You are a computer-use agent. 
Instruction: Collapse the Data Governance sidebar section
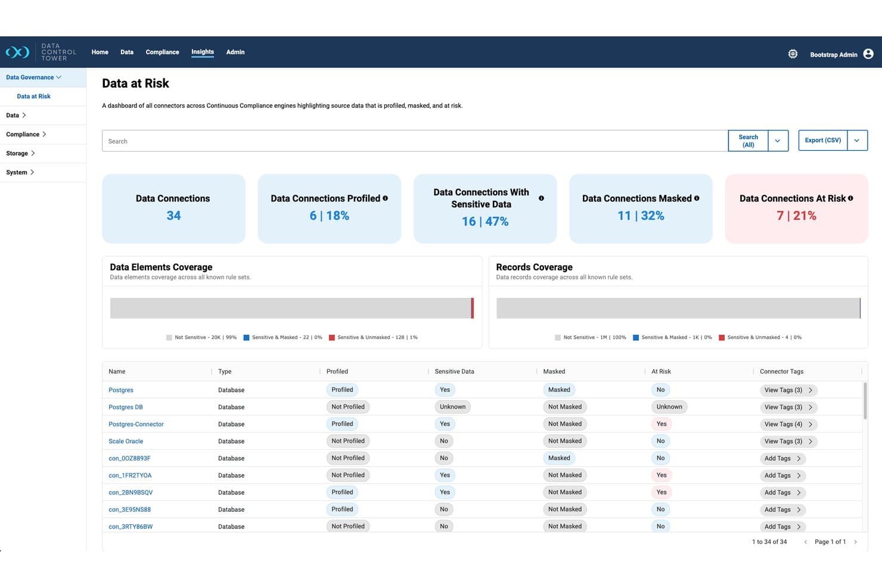point(43,77)
